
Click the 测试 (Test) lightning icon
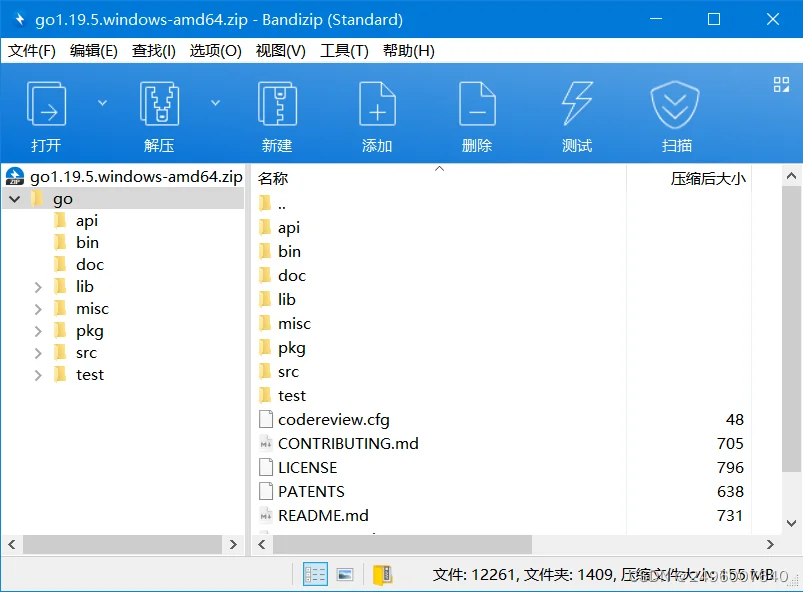[x=577, y=104]
